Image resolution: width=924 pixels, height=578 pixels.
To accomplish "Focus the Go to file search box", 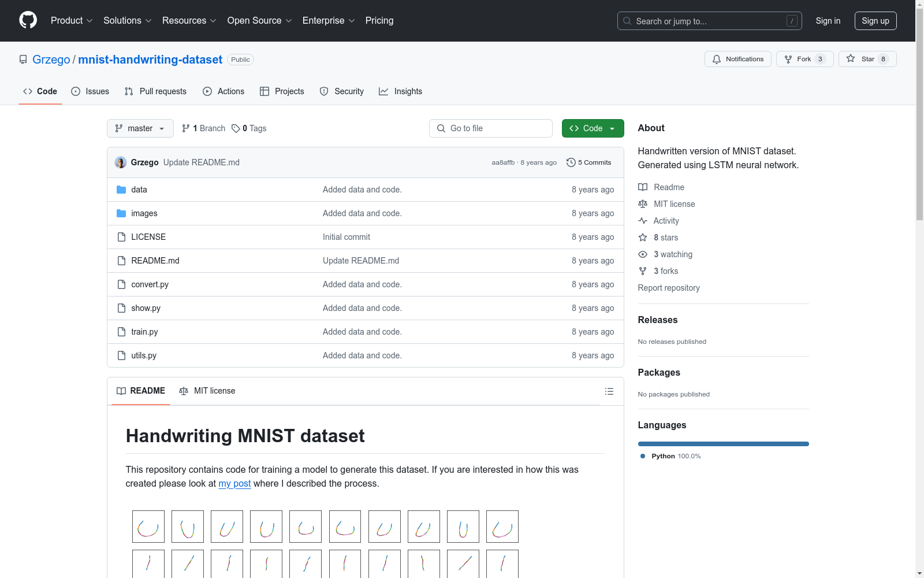I will point(491,128).
